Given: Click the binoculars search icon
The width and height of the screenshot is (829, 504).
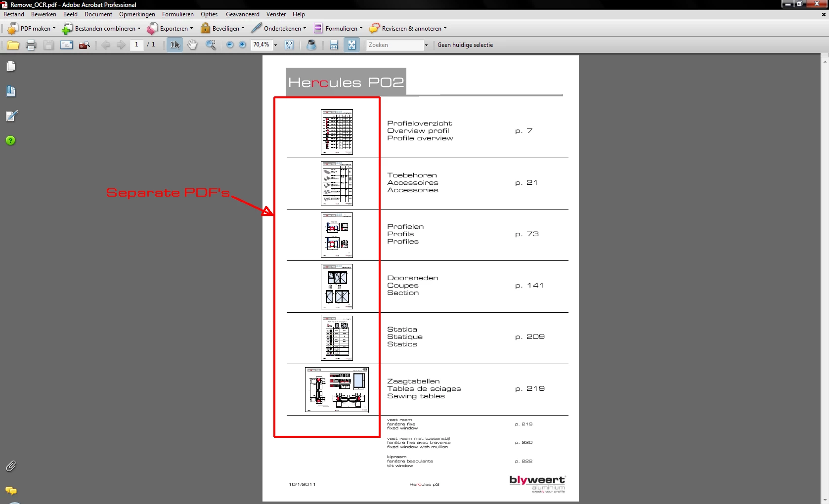Looking at the screenshot, I should (x=85, y=45).
